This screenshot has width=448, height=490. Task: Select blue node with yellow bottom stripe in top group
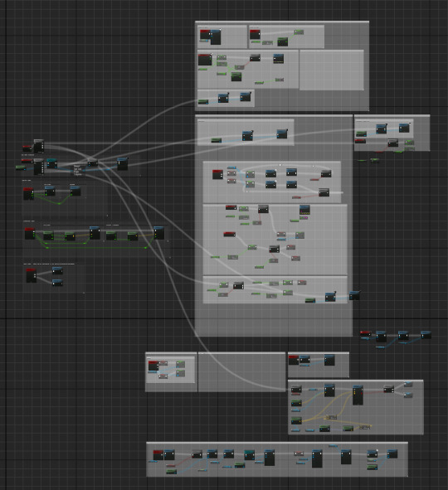tap(278, 59)
